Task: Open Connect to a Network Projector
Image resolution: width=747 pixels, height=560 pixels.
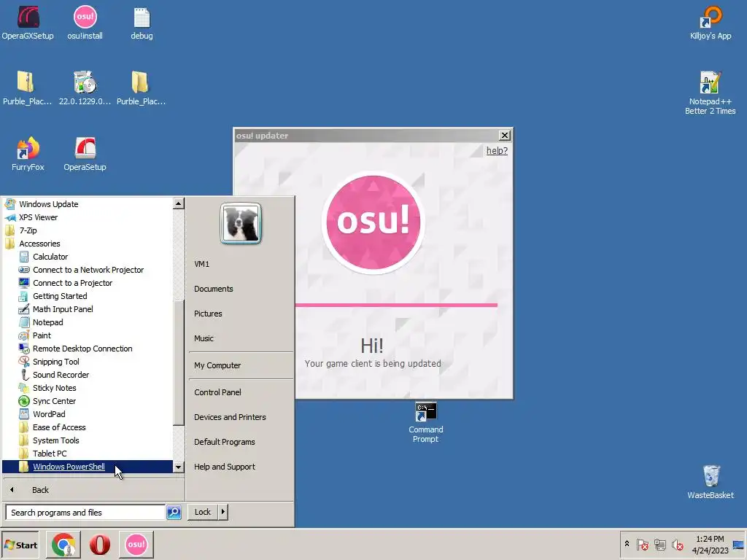Action: point(88,270)
